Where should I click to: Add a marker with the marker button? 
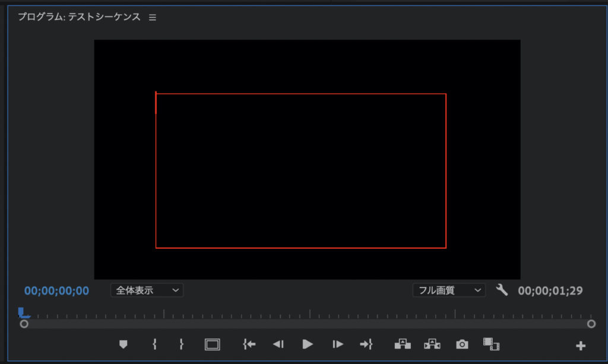click(123, 344)
